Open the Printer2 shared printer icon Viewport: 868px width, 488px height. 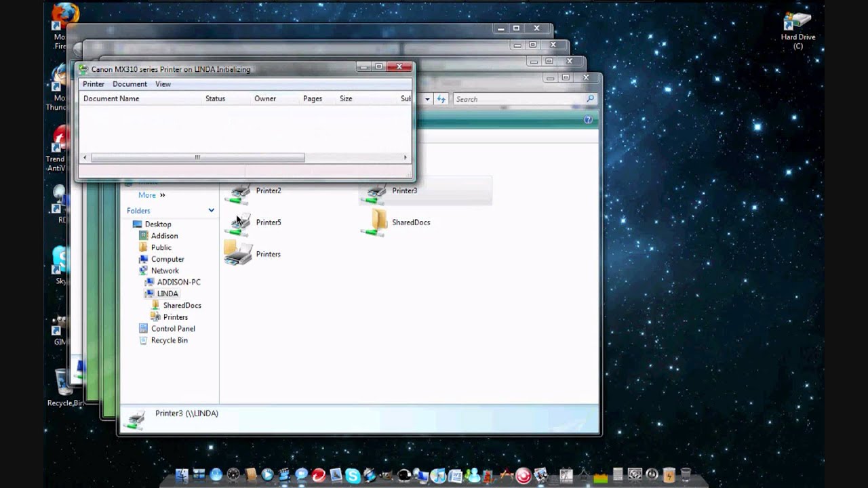tap(238, 192)
